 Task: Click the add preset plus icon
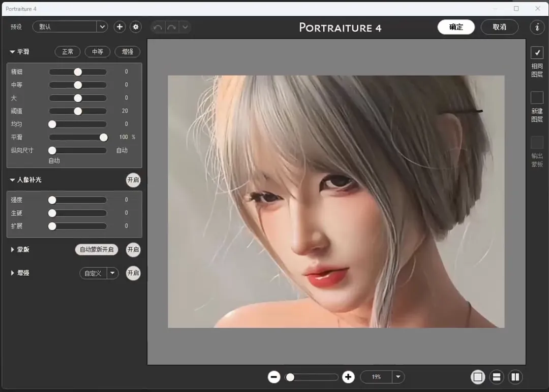[x=119, y=27]
